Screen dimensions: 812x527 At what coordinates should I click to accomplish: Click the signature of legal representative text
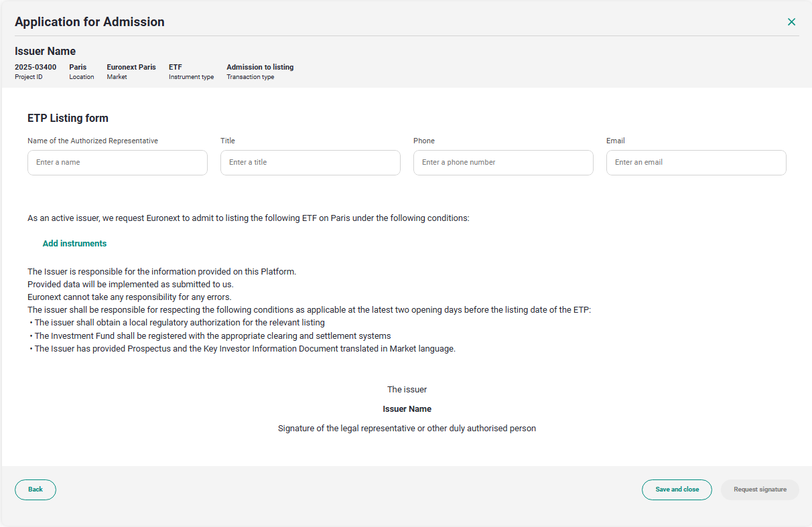pyautogui.click(x=407, y=429)
